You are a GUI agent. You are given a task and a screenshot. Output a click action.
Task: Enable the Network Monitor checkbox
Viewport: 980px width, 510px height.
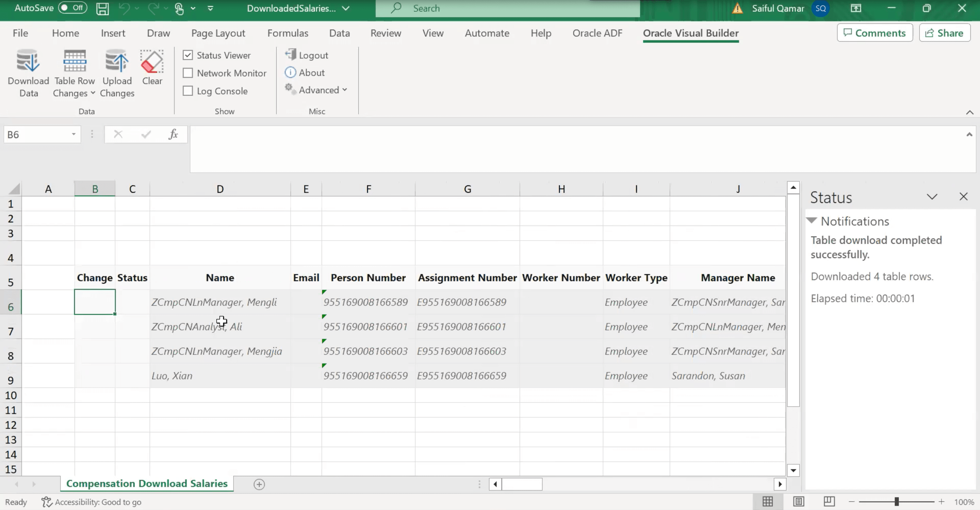(188, 73)
